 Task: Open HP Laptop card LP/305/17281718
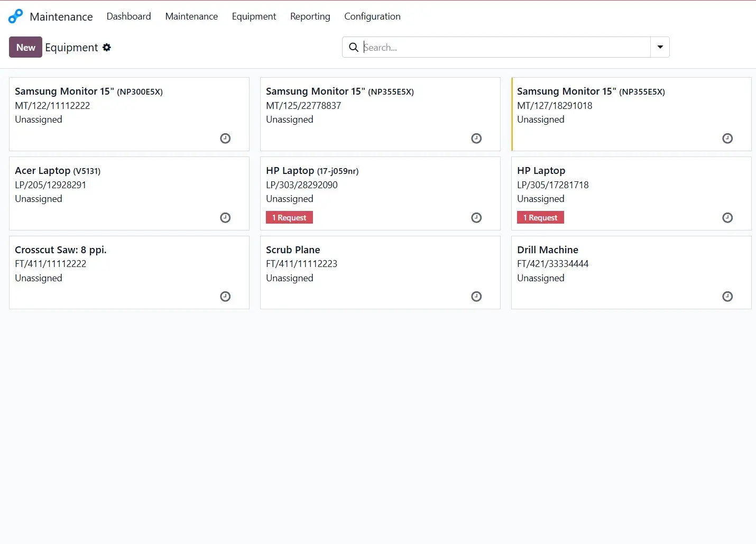point(631,193)
